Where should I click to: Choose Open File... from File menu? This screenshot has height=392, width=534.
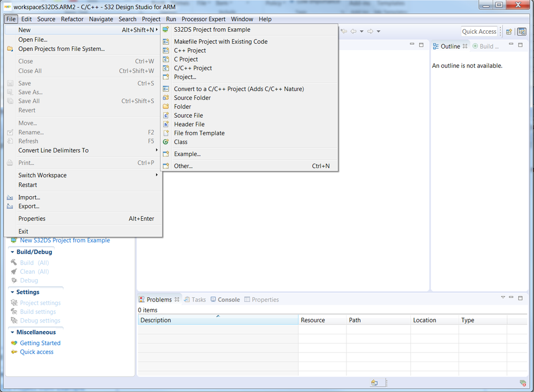coord(83,40)
